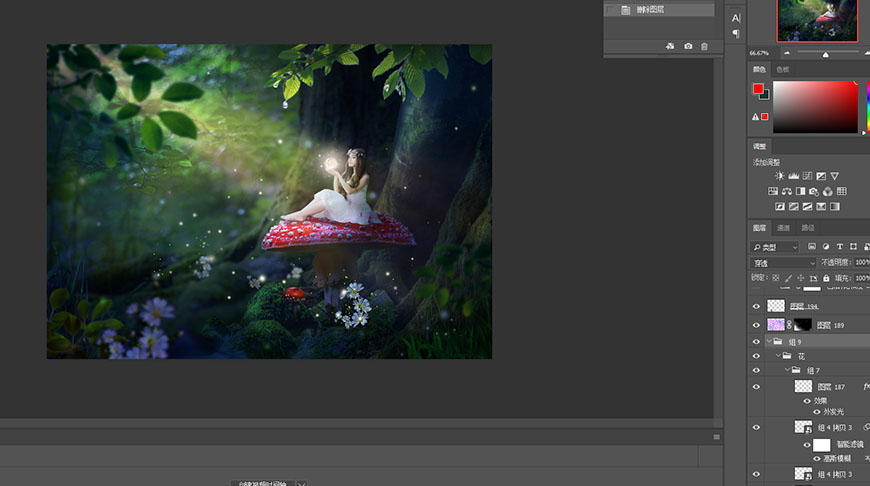
Task: Select 图层 Layers tab
Action: [759, 228]
